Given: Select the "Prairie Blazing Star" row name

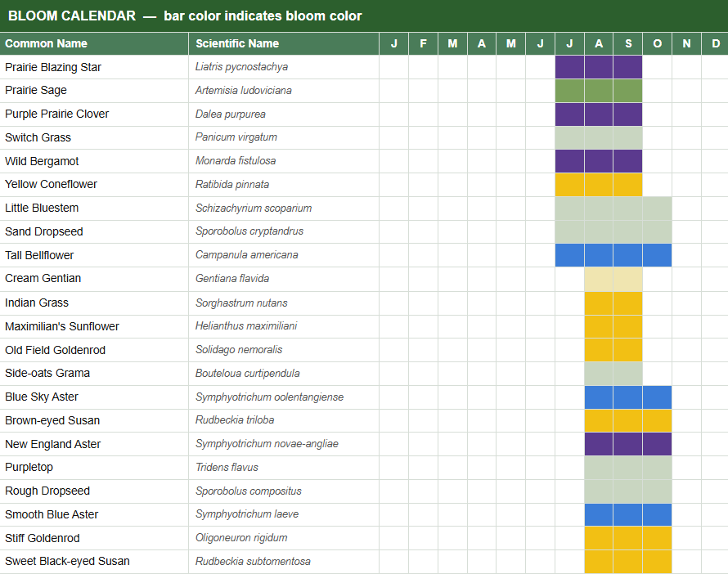Looking at the screenshot, I should coord(53,67).
